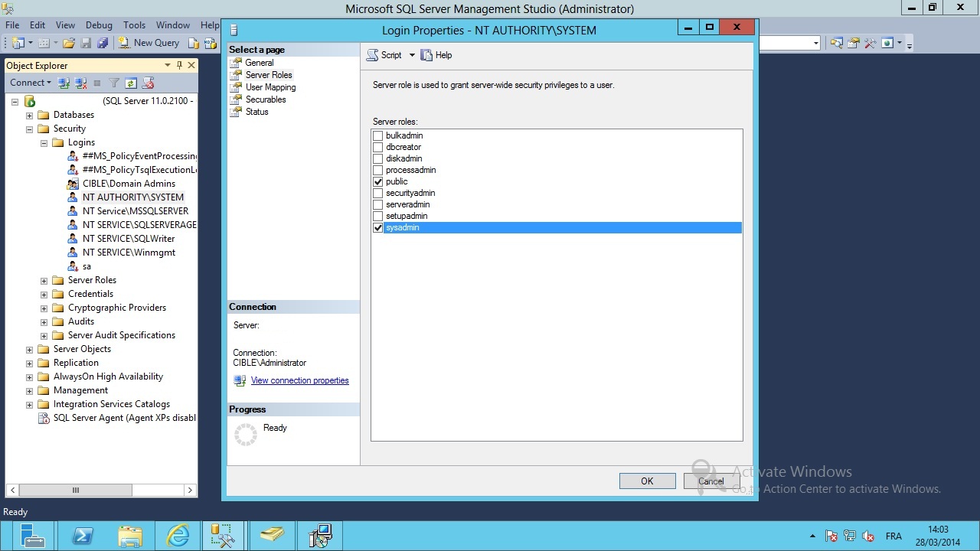Image resolution: width=980 pixels, height=551 pixels.
Task: Click View connection properties link
Action: pyautogui.click(x=299, y=380)
